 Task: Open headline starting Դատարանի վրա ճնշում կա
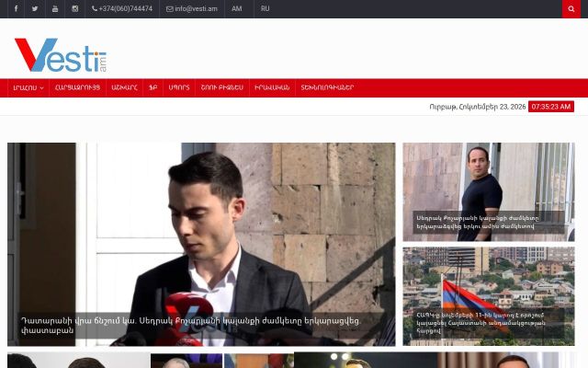pyautogui.click(x=190, y=326)
